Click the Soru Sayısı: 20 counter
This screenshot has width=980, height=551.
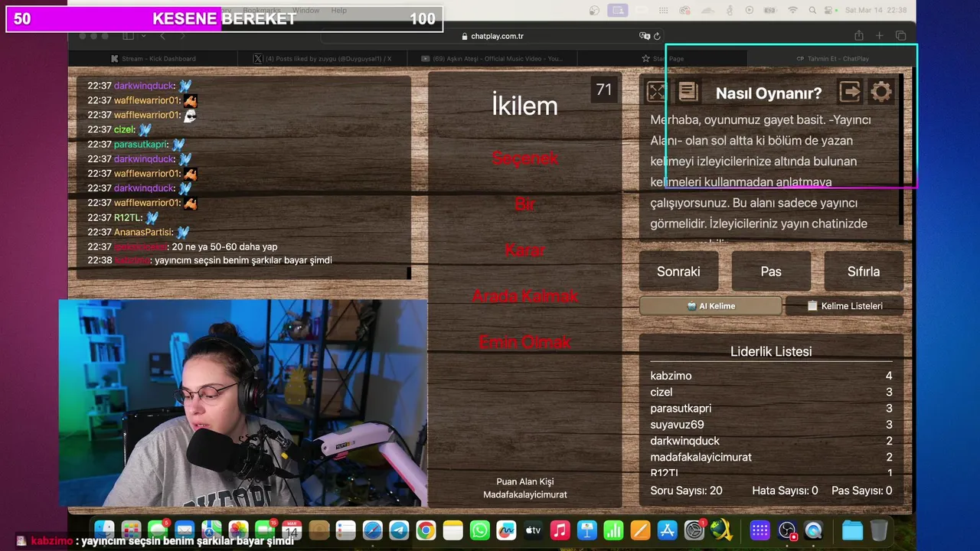686,491
